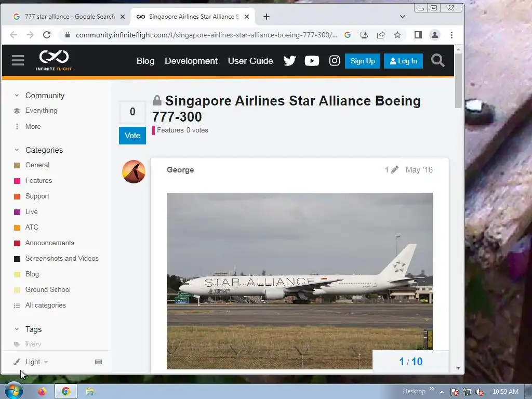Open the All categories link

point(46,305)
